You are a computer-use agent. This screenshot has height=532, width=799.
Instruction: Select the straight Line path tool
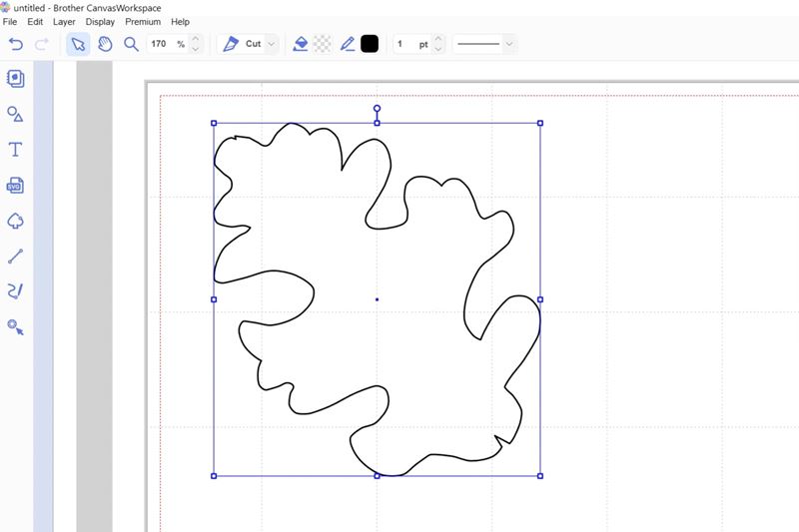[15, 257]
